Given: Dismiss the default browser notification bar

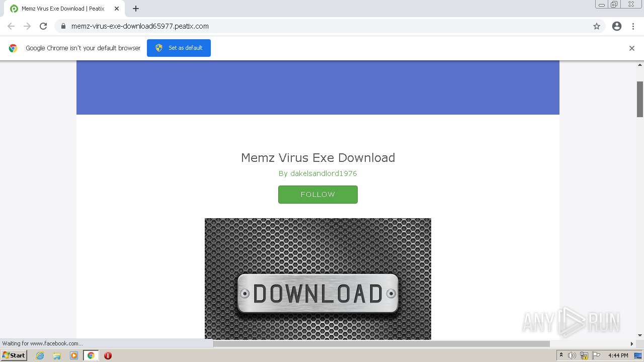Looking at the screenshot, I should 632,48.
